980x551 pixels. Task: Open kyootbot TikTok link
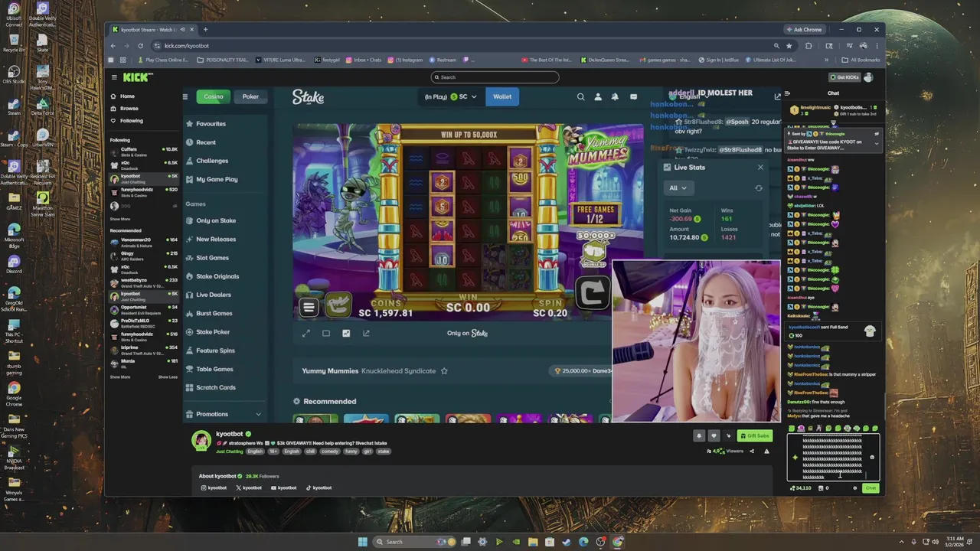[x=319, y=487]
